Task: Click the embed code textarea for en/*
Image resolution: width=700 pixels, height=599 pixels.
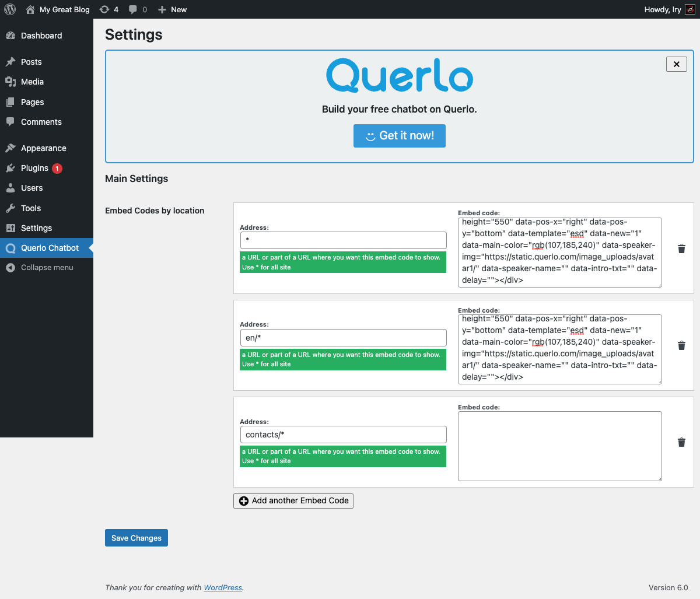Action: (560, 349)
